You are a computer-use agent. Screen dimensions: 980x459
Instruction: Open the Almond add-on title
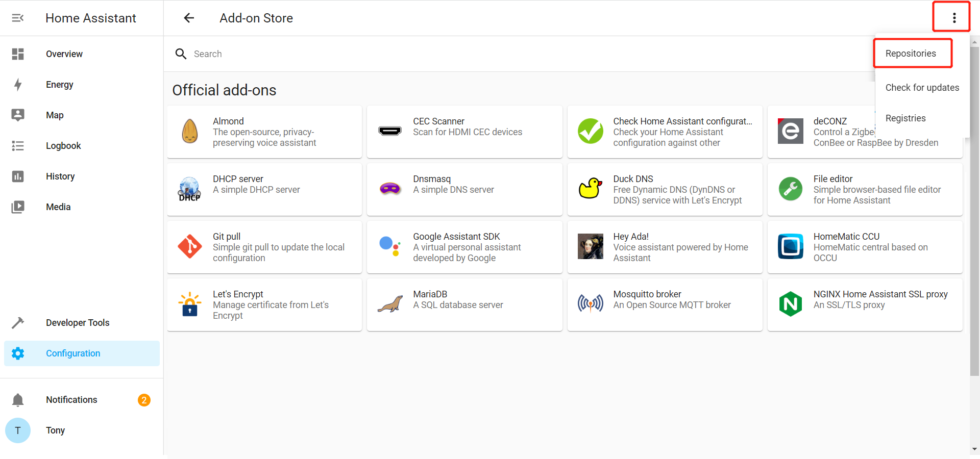[x=228, y=121]
